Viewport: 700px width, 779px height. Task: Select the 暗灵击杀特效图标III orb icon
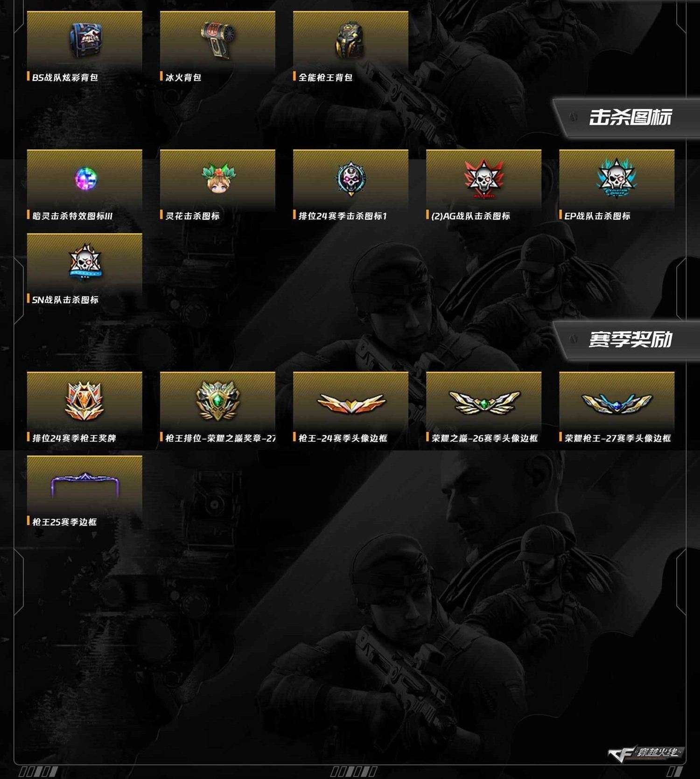coord(85,178)
